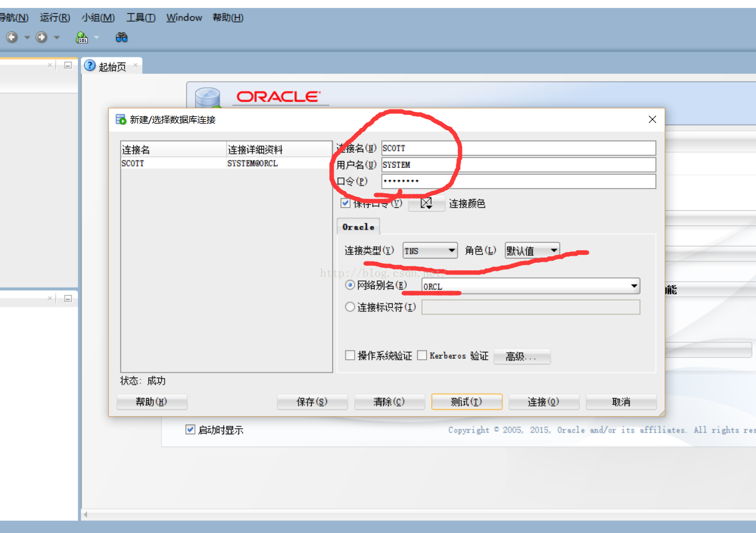Click the 测试(T) button
Viewport: 756px width, 533px height.
467,402
